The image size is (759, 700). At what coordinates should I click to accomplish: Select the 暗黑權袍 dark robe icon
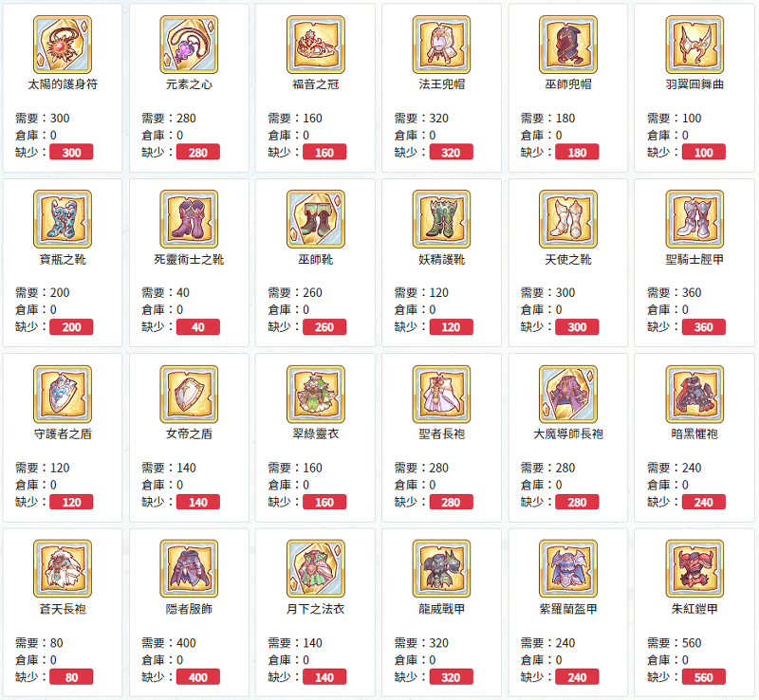(694, 395)
